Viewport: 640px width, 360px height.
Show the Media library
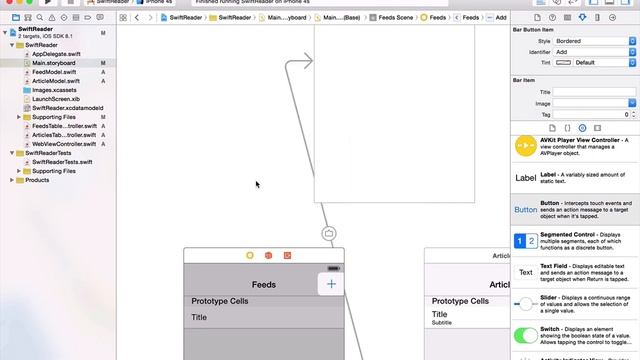(x=598, y=128)
